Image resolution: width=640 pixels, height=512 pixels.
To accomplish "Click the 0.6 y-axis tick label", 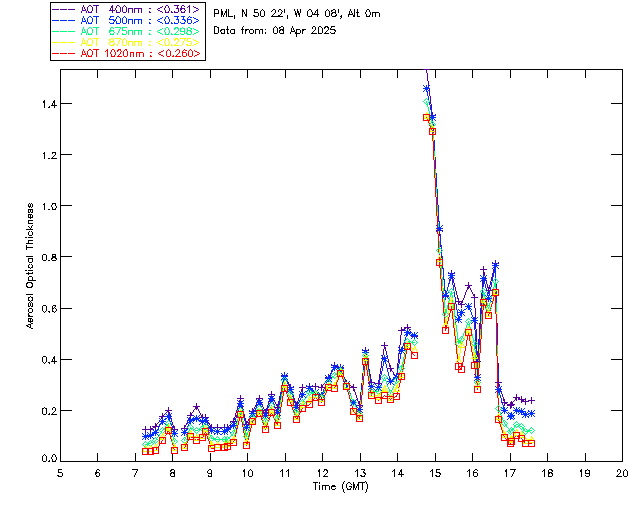I will [49, 309].
